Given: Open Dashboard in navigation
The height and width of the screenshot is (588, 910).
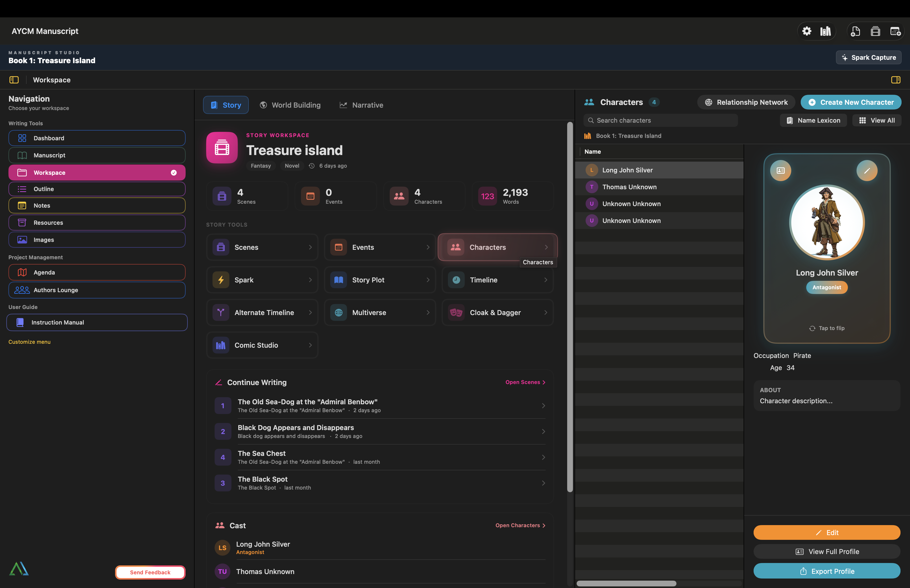Looking at the screenshot, I should [x=97, y=138].
